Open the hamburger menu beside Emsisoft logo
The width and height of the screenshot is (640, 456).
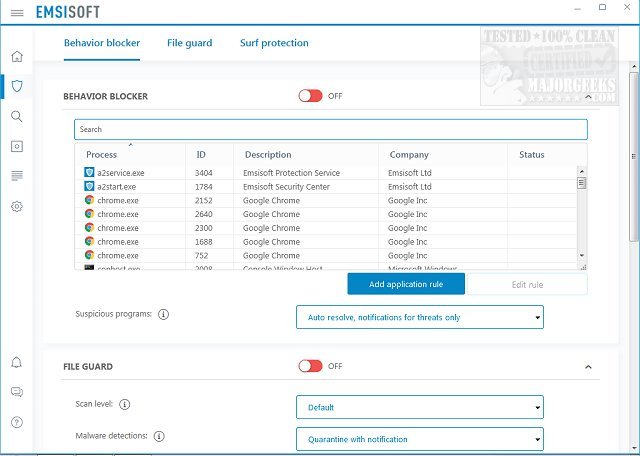pyautogui.click(x=16, y=13)
